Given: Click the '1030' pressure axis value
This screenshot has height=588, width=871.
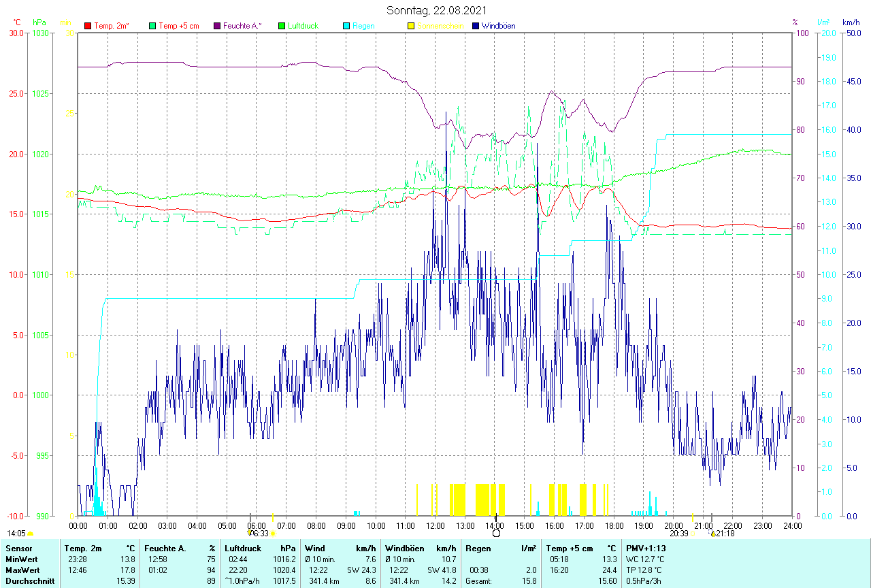Looking at the screenshot, I should coord(40,33).
